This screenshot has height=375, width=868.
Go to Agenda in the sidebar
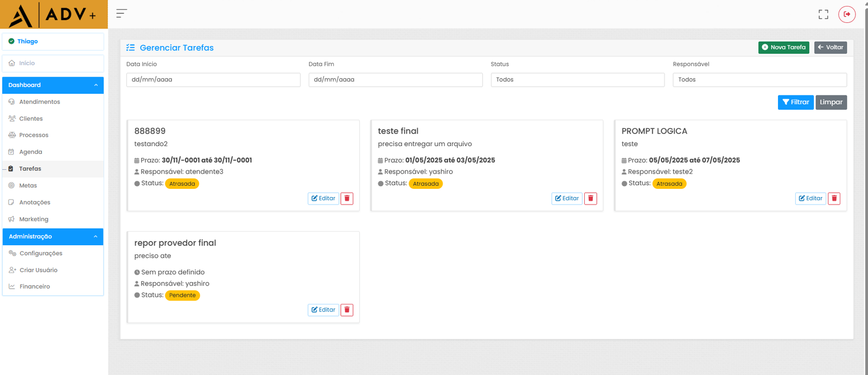(x=30, y=152)
